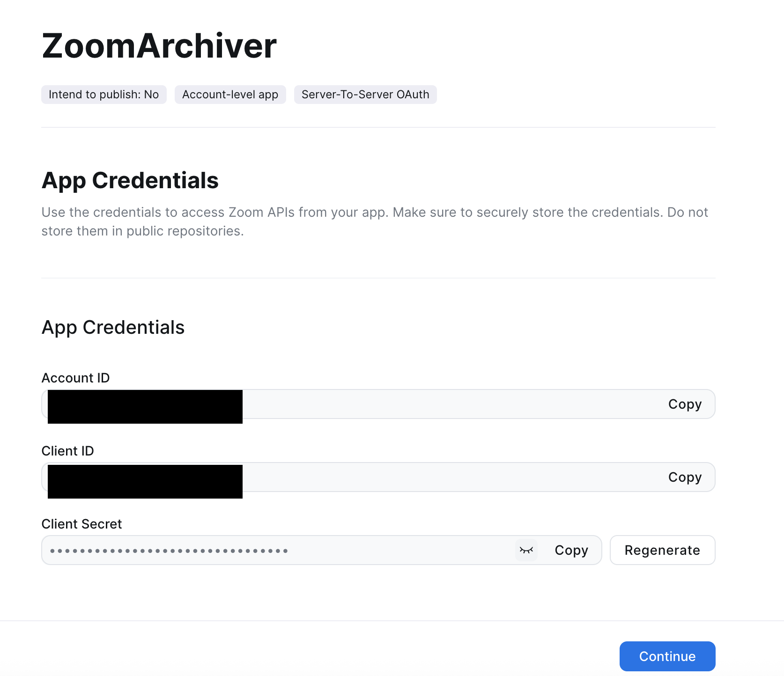Click the Client ID label
This screenshot has height=676, width=784.
67,451
